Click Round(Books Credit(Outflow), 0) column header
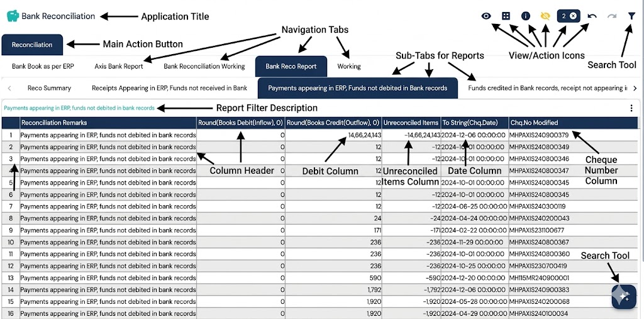644x319 pixels. click(333, 123)
